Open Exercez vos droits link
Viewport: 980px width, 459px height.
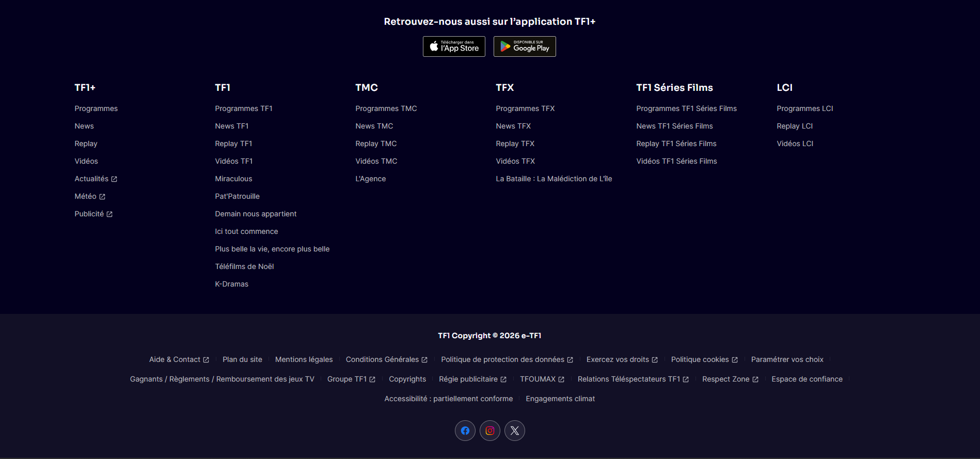[622, 359]
